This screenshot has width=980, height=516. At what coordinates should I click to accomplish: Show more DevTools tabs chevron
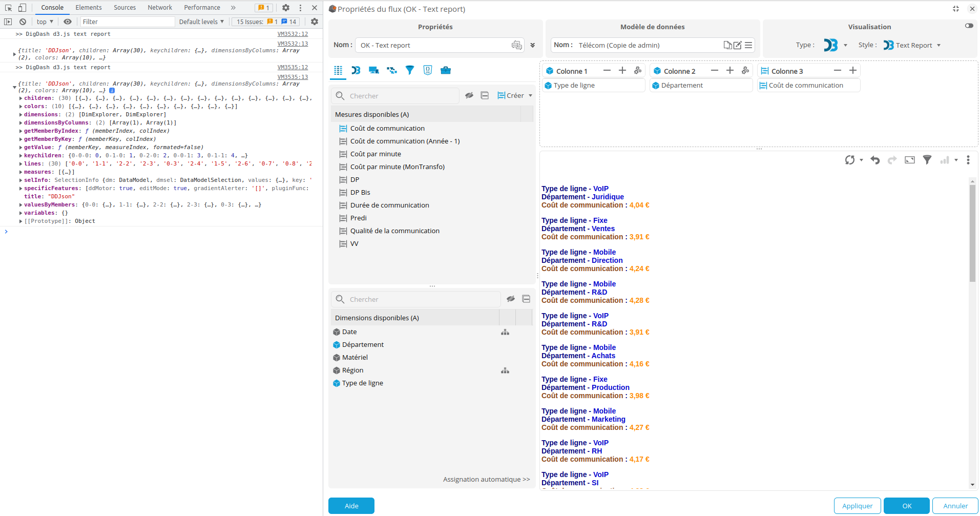coord(233,7)
